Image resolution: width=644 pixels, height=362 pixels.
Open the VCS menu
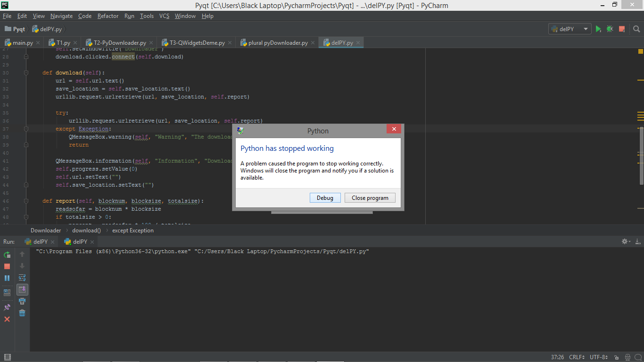point(164,16)
